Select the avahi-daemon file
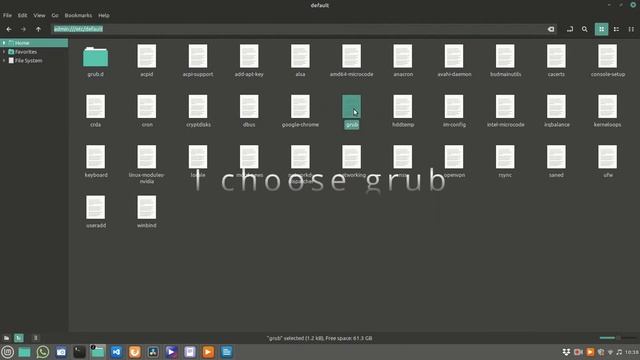The image size is (640, 360). click(454, 61)
